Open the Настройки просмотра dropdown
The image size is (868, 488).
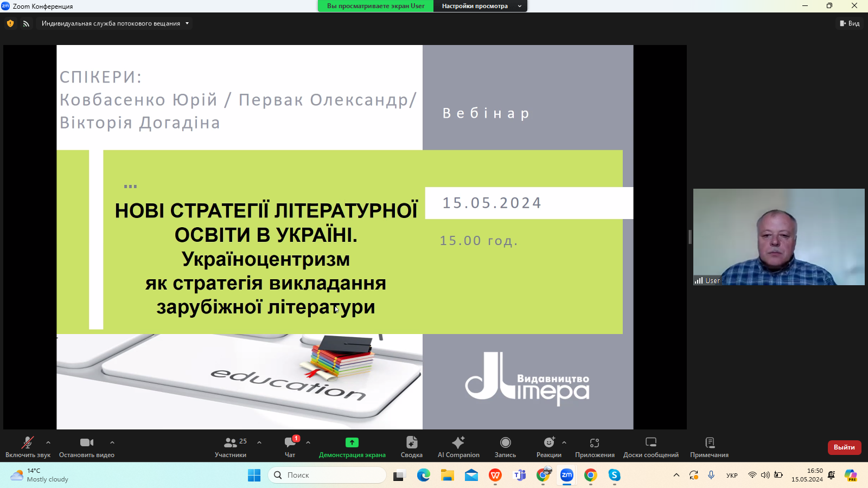pos(481,6)
